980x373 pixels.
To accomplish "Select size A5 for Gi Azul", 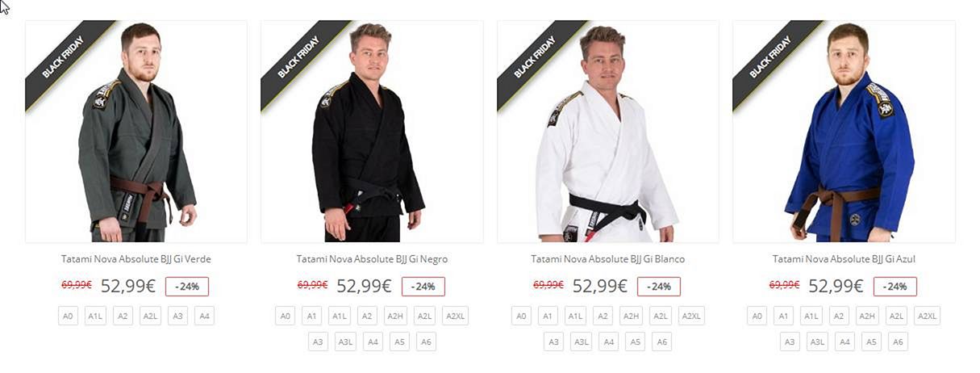I will coord(871,342).
